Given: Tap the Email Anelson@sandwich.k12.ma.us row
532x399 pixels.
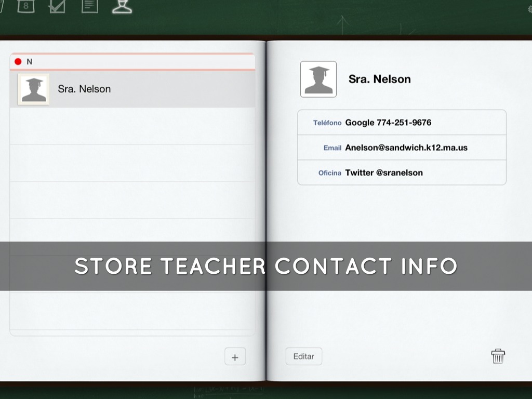Looking at the screenshot, I should [x=402, y=148].
